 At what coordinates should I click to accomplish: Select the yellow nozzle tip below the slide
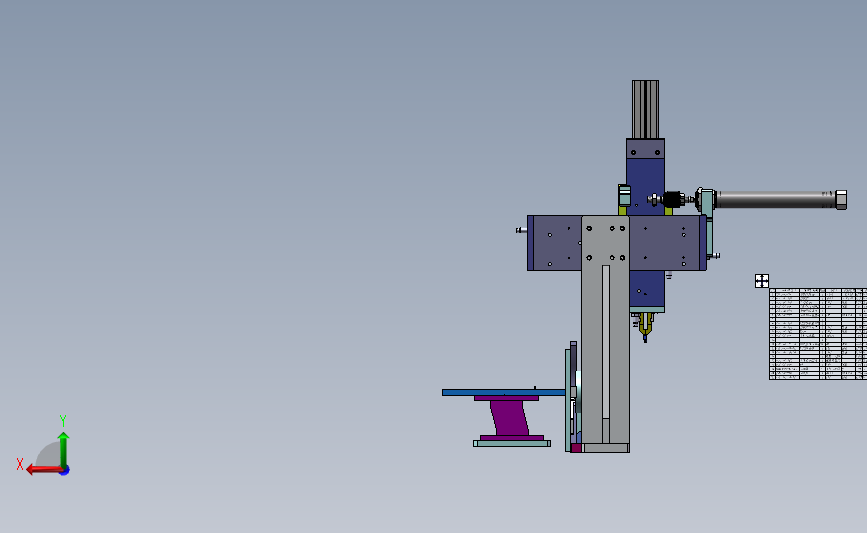coord(645,326)
